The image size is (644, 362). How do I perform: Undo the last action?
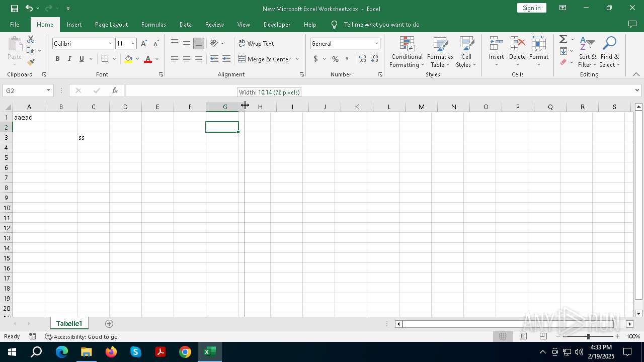coord(29,8)
